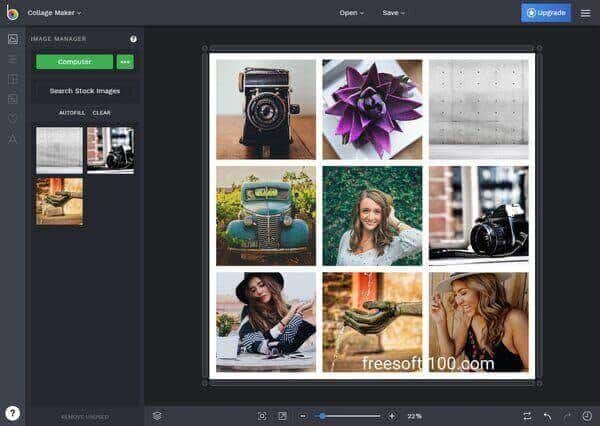Open the Layouts panel icon in sidebar
This screenshot has width=600, height=426.
coord(13,79)
